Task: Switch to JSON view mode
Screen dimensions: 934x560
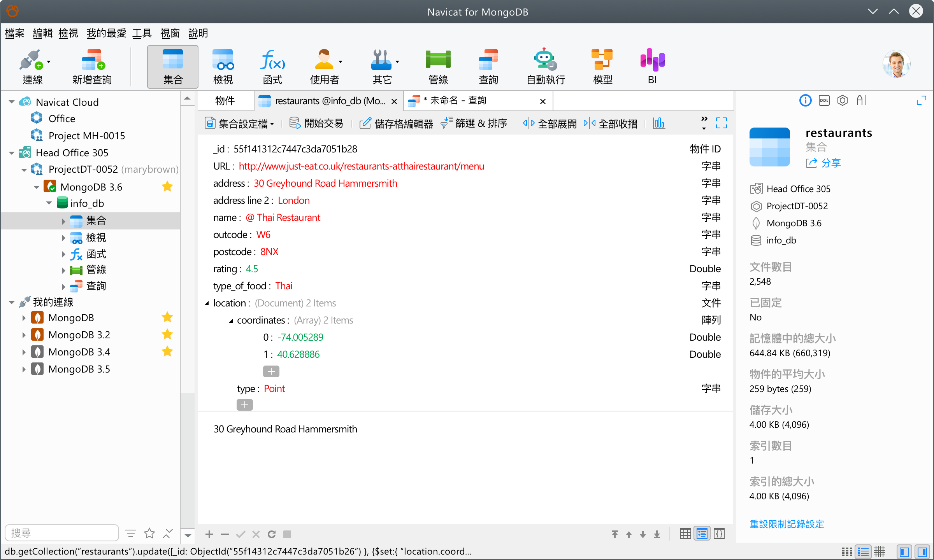Action: click(x=719, y=534)
